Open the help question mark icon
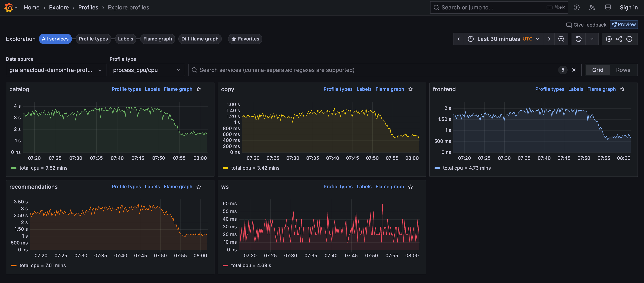The height and width of the screenshot is (283, 644). (x=576, y=7)
